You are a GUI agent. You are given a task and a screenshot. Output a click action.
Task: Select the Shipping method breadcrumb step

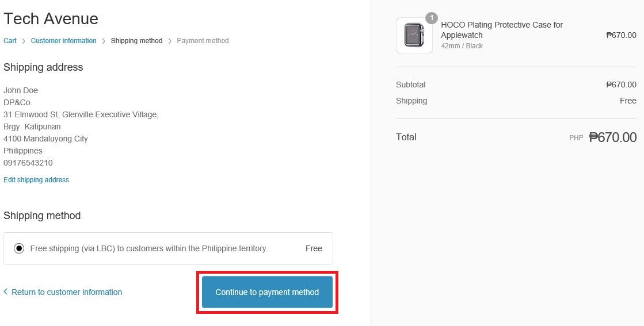click(136, 41)
